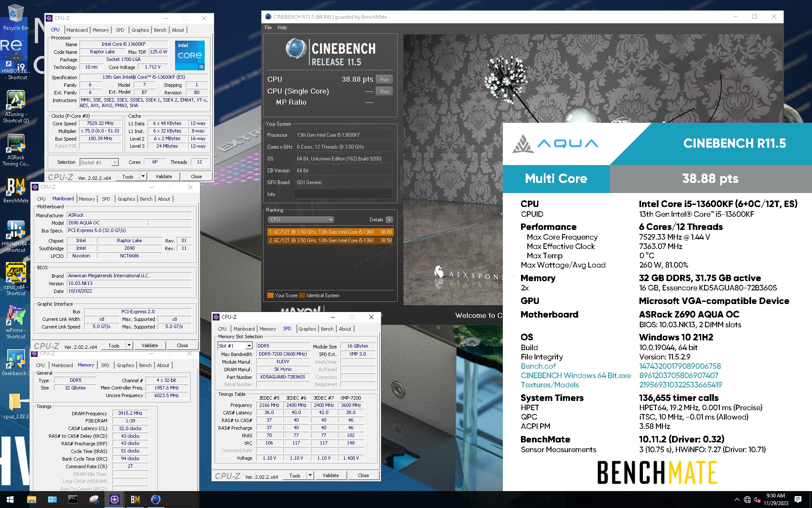812x508 pixels.
Task: Open Tools dropdown arrow in CPU window
Action: pos(143,177)
